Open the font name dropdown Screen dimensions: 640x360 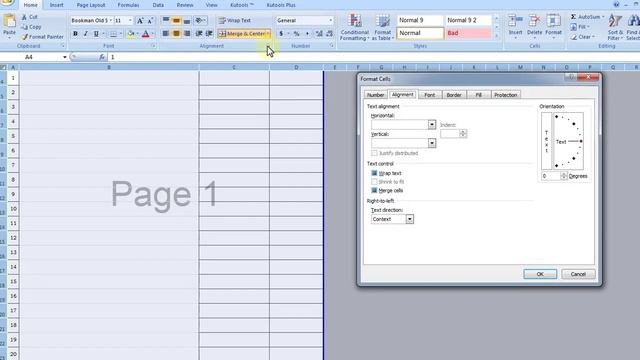tap(111, 20)
